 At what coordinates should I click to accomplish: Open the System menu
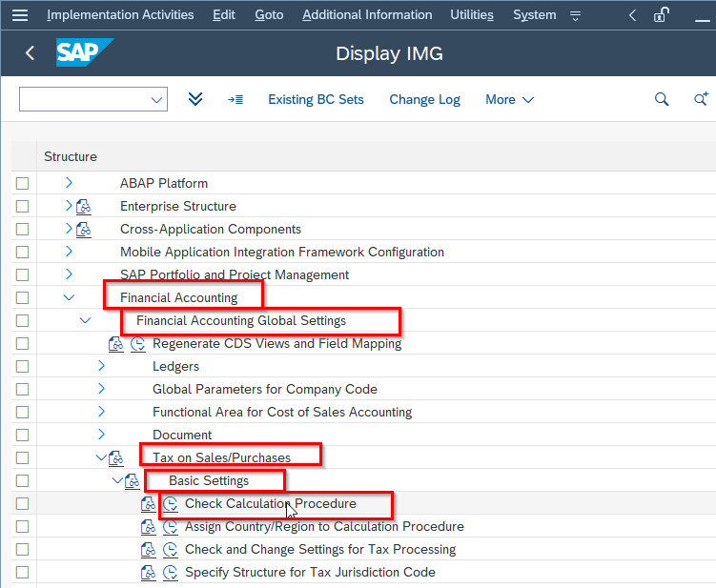[535, 15]
